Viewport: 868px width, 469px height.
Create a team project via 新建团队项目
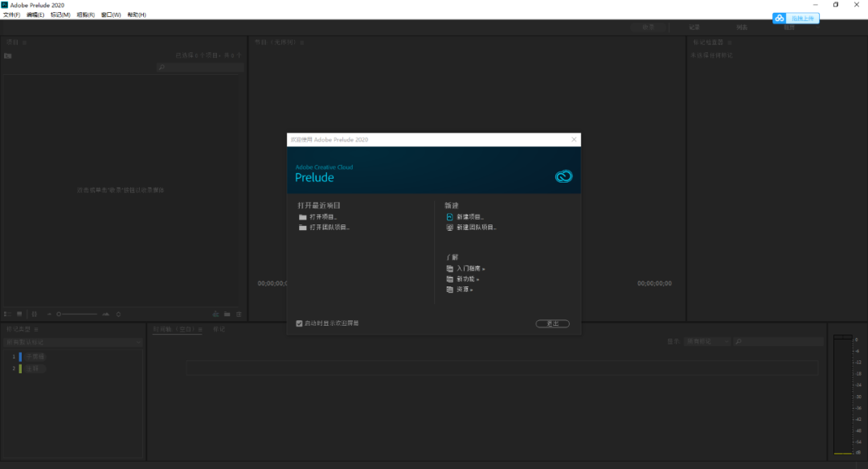click(x=476, y=228)
